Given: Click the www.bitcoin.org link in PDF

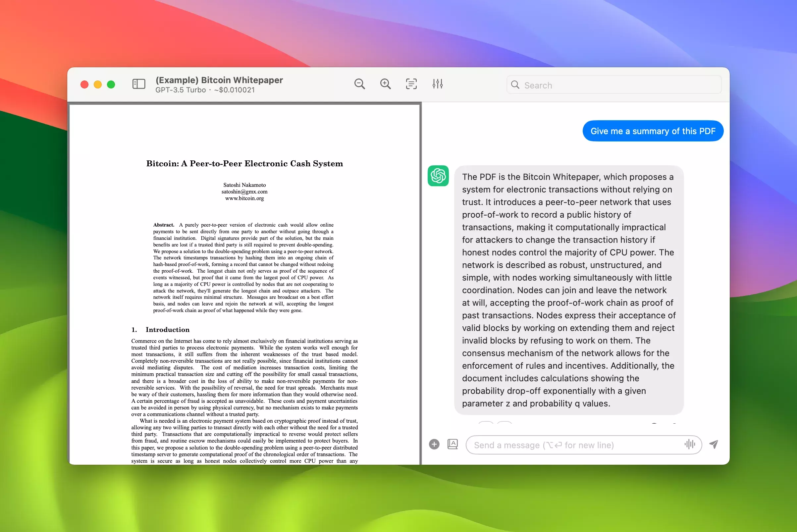Looking at the screenshot, I should coord(244,198).
